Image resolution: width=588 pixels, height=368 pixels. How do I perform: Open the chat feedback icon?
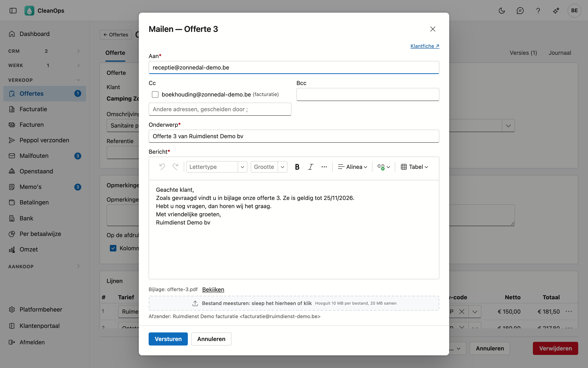[520, 10]
